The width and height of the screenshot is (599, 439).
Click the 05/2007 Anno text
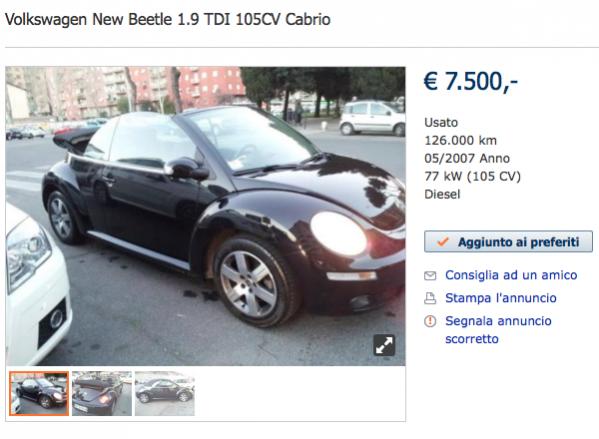point(467,158)
